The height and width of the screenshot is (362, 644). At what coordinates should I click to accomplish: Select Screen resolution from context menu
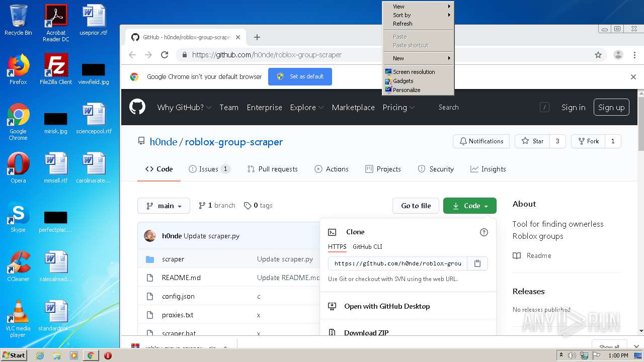pos(418,72)
